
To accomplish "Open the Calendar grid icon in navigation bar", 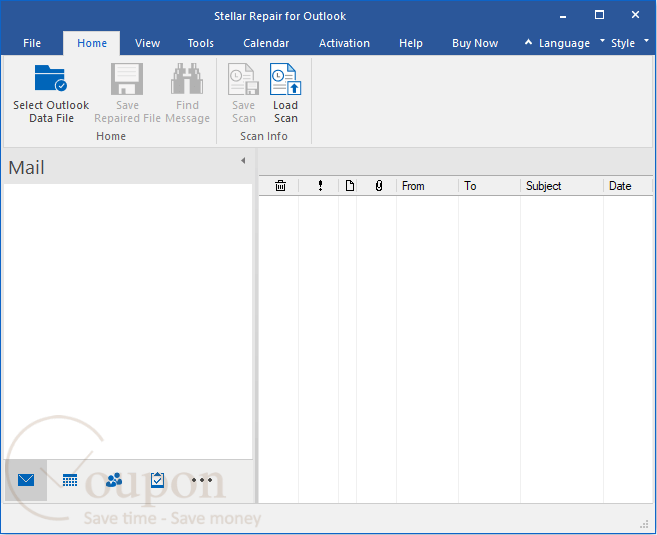I will [x=70, y=480].
